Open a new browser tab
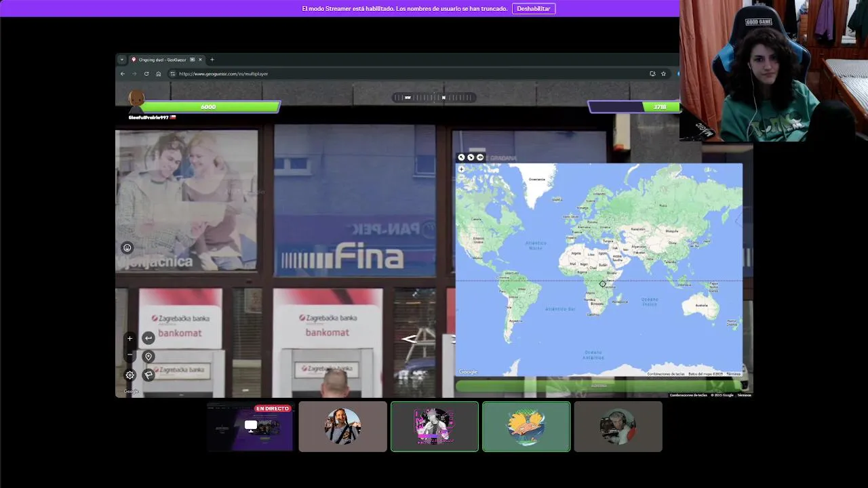This screenshot has height=488, width=868. (212, 60)
